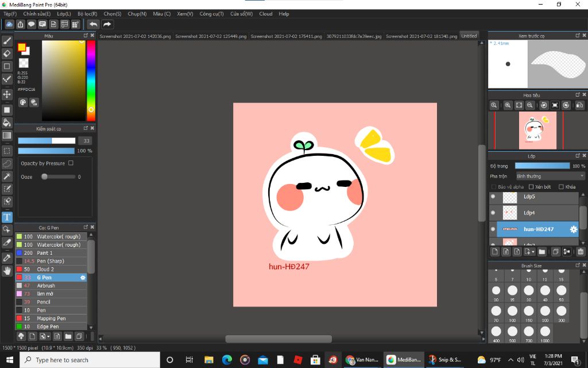Select the Pencil brush
The height and width of the screenshot is (368, 588).
pyautogui.click(x=51, y=302)
